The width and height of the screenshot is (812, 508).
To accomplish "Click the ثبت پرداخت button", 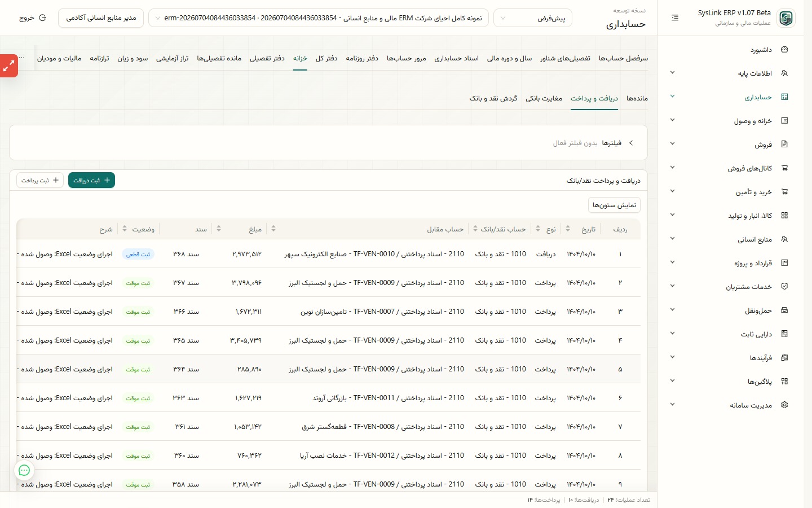I will pos(40,180).
